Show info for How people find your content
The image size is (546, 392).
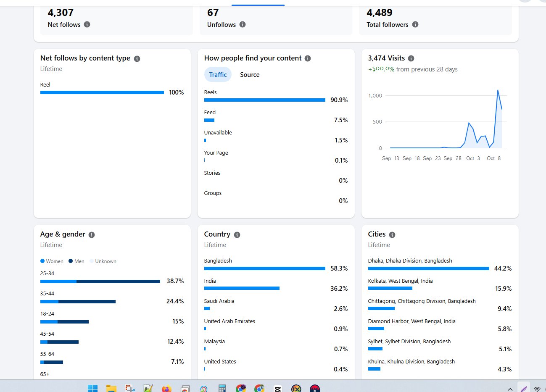tap(308, 58)
